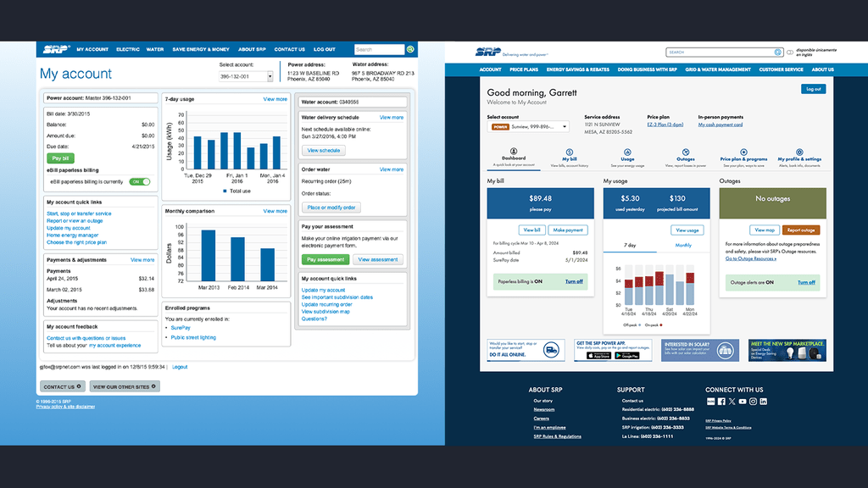Viewport: 868px width, 488px height.
Task: Open SRP LinkedIn page from footer
Action: pos(764,402)
